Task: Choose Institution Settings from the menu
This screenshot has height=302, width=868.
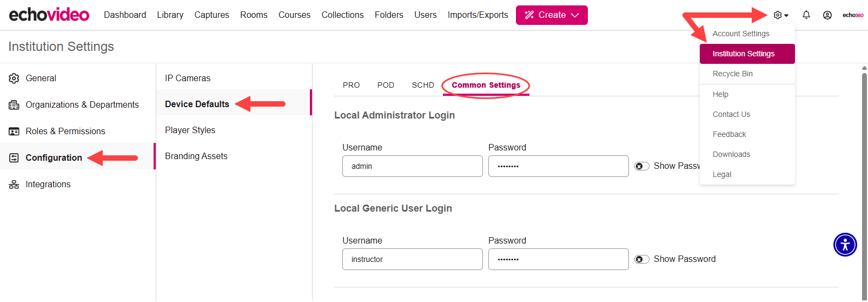Action: [747, 54]
